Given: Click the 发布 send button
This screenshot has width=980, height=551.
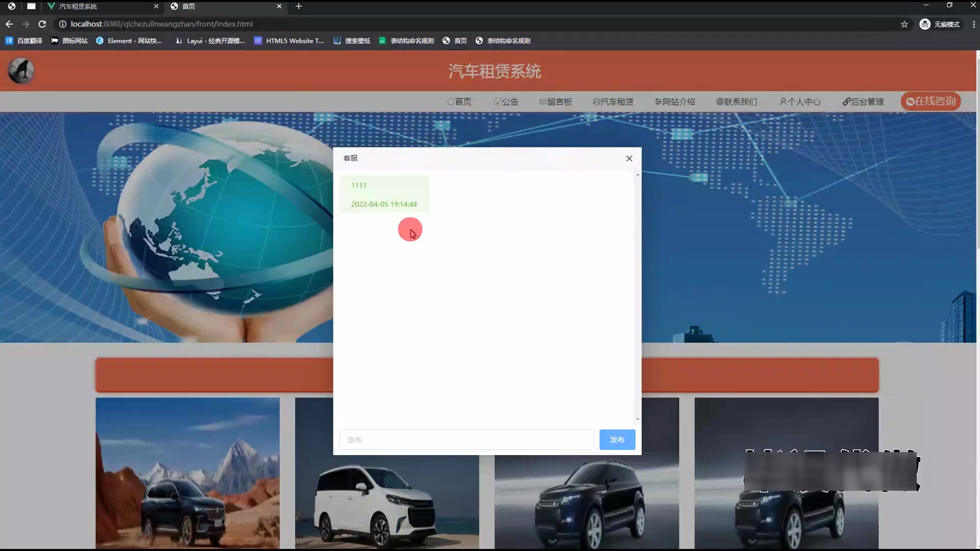Looking at the screenshot, I should click(x=617, y=439).
